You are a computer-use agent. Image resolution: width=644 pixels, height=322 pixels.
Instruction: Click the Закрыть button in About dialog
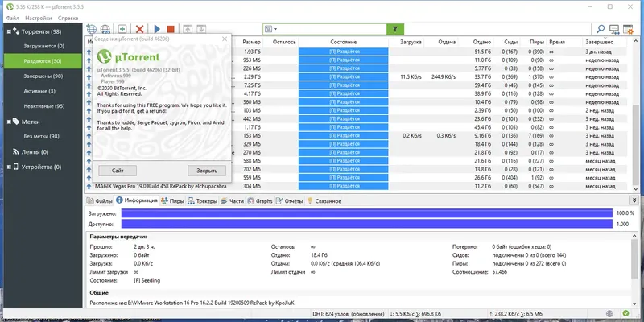[x=207, y=171]
